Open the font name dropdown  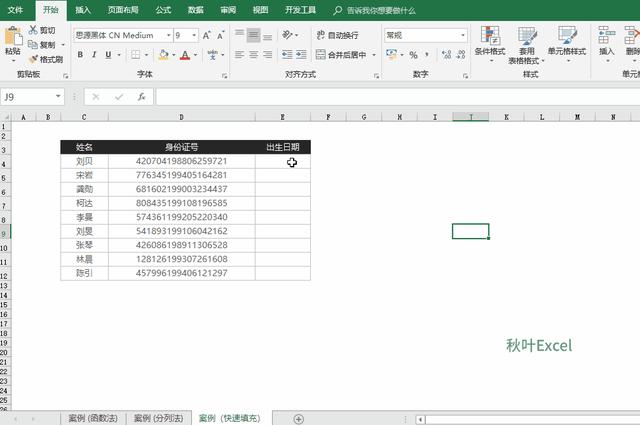pyautogui.click(x=168, y=36)
